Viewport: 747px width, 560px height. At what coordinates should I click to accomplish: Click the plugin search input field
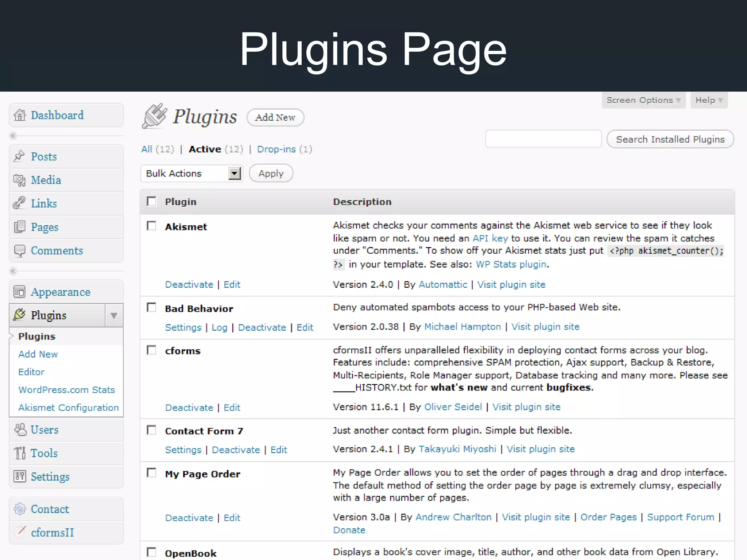543,139
